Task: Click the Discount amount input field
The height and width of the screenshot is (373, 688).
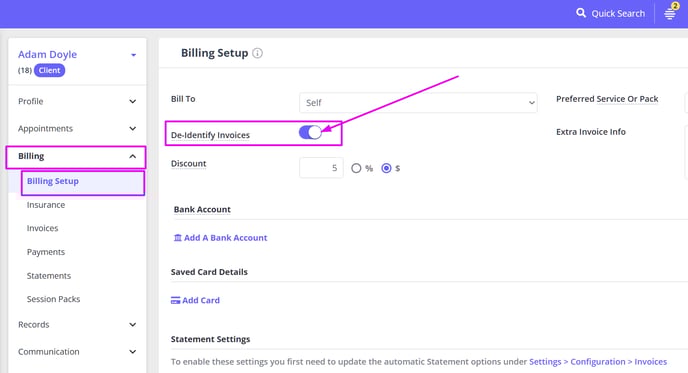Action: coord(321,168)
